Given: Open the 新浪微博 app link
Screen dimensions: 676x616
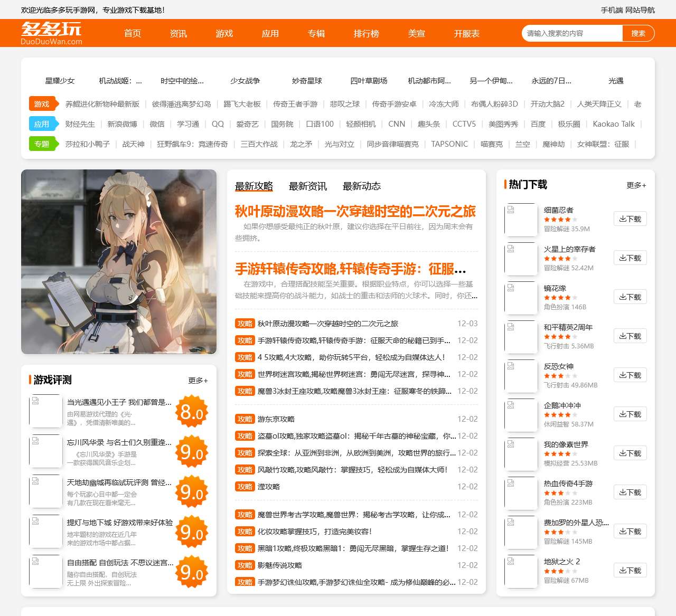Looking at the screenshot, I should coord(122,124).
